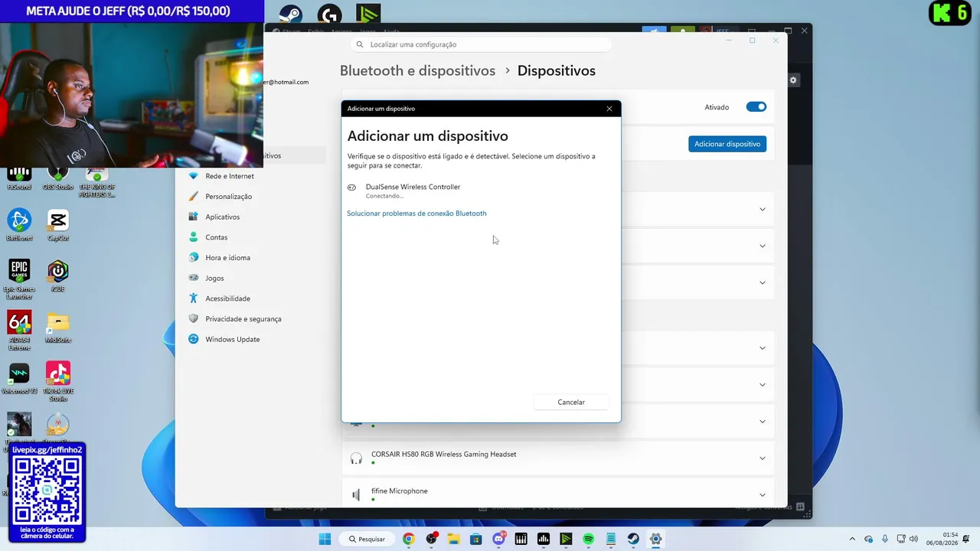Open File Explorer from the taskbar
The height and width of the screenshot is (551, 980).
[x=454, y=539]
